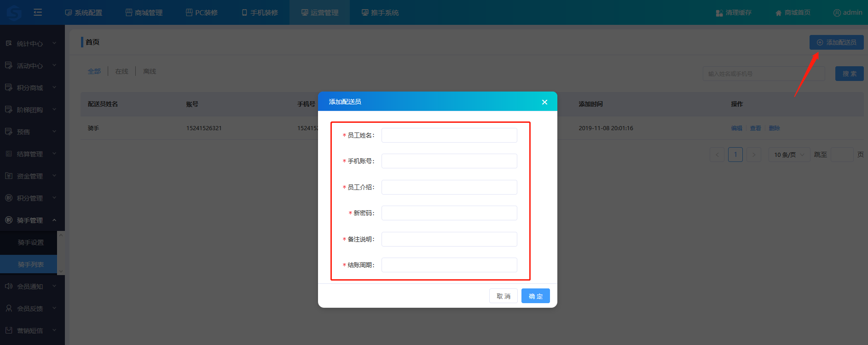The image size is (868, 345).
Task: Focus the 新密码 input field
Action: 449,213
